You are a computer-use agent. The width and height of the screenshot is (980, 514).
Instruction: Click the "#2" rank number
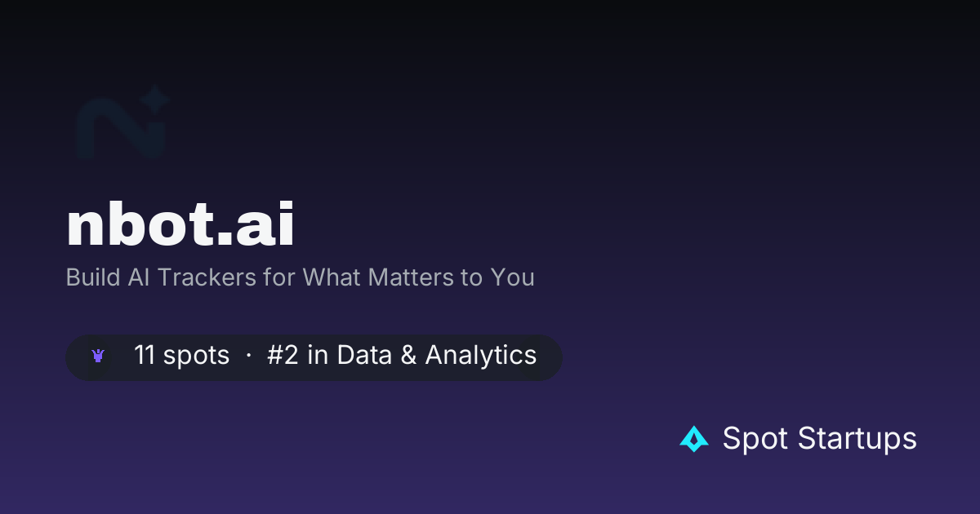point(283,356)
